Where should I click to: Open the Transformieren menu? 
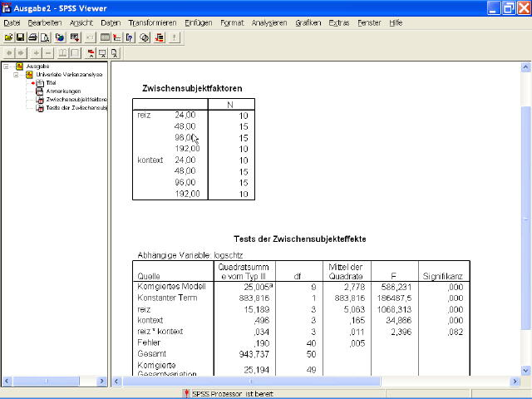pos(153,22)
